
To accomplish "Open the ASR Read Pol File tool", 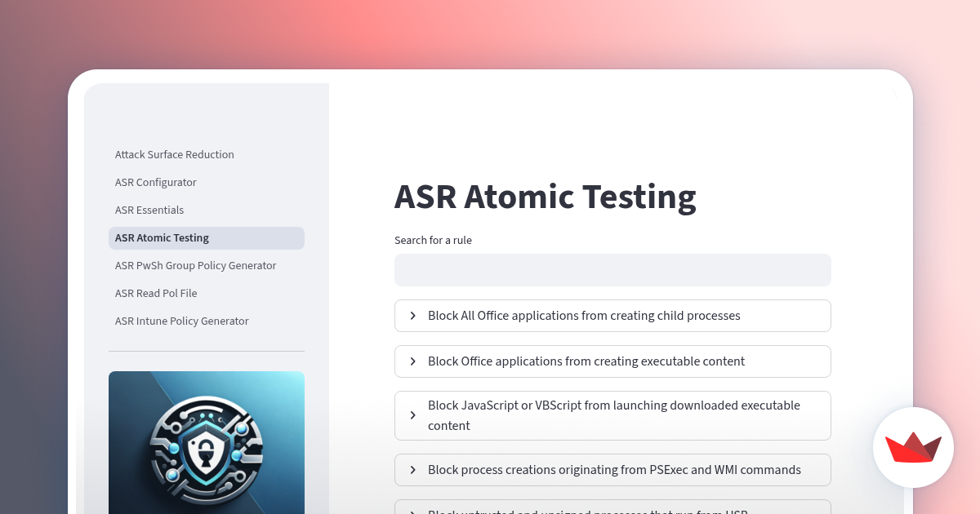I will (156, 293).
